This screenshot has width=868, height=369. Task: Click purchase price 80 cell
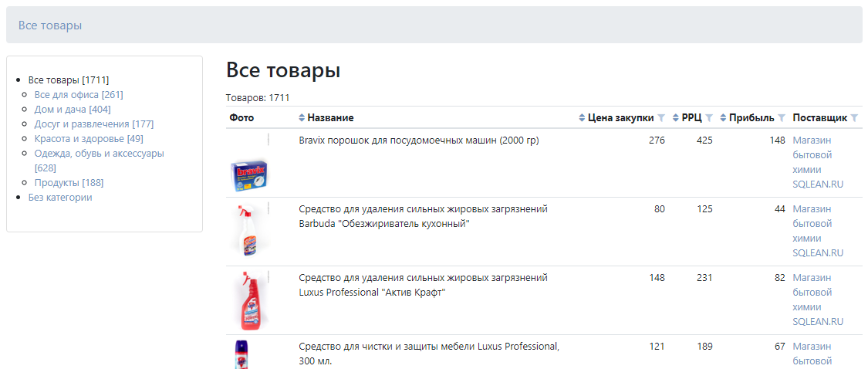[660, 209]
